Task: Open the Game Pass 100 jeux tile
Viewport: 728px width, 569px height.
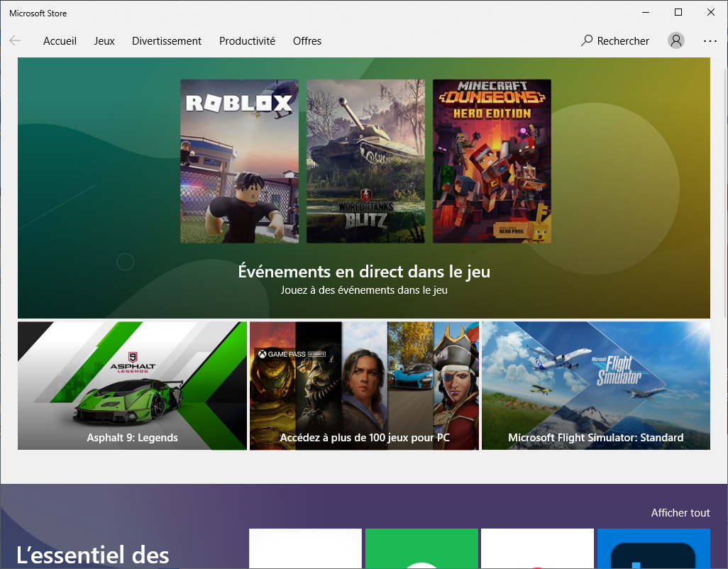Action: 365,386
